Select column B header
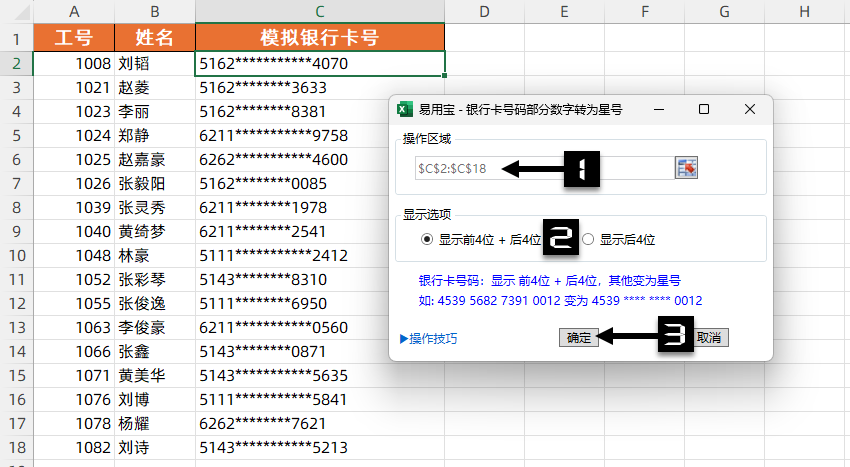The width and height of the screenshot is (850, 467). pos(154,11)
